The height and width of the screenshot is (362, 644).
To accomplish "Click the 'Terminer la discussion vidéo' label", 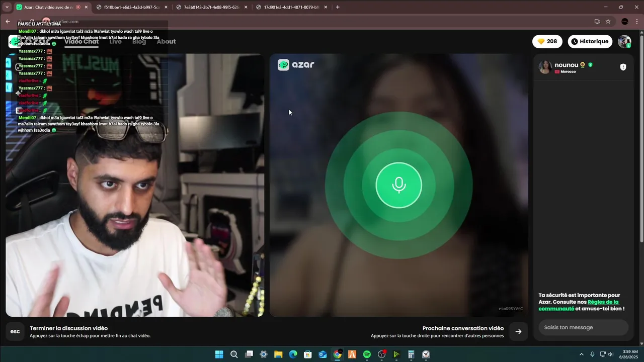I will (68, 328).
